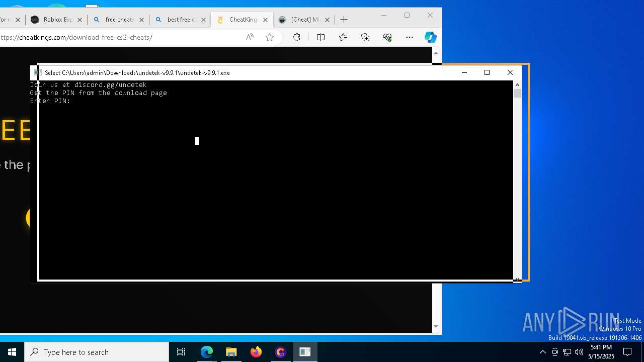Click the cheatkings.com address bar URL
644x362 pixels.
pos(76,37)
